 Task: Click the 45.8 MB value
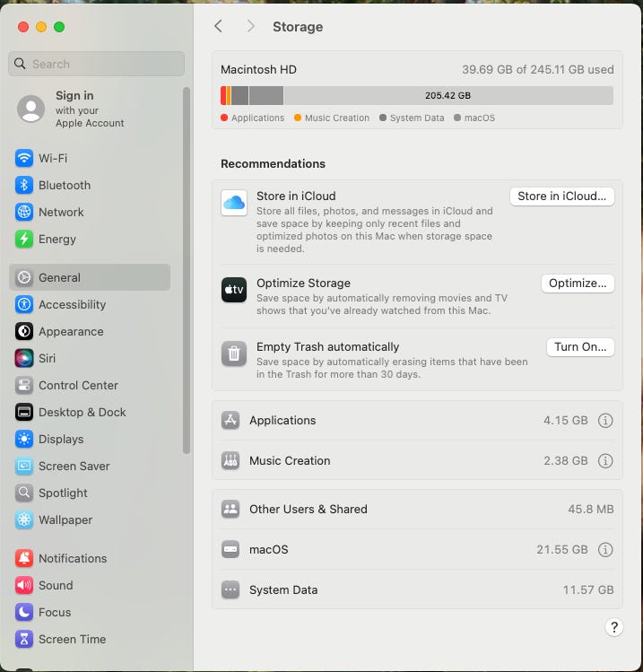(x=591, y=509)
